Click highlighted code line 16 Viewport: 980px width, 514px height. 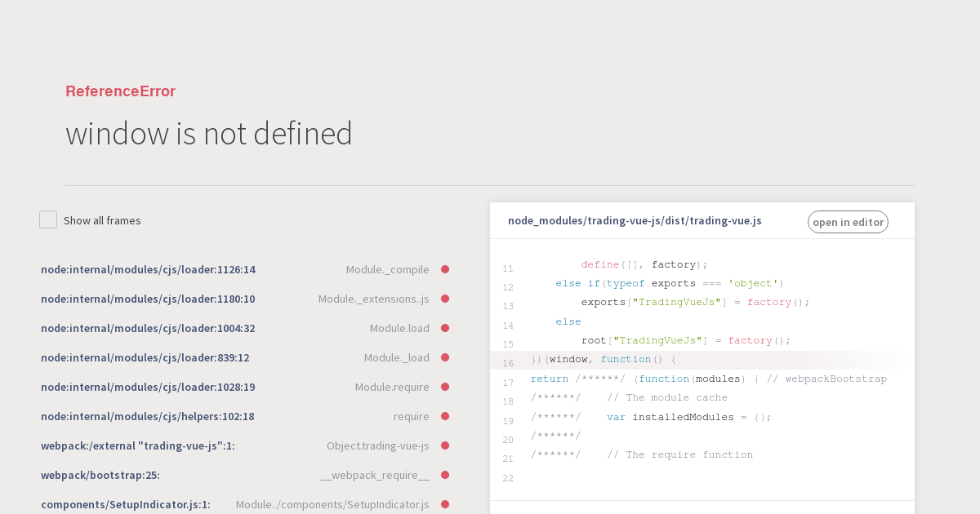tap(694, 360)
